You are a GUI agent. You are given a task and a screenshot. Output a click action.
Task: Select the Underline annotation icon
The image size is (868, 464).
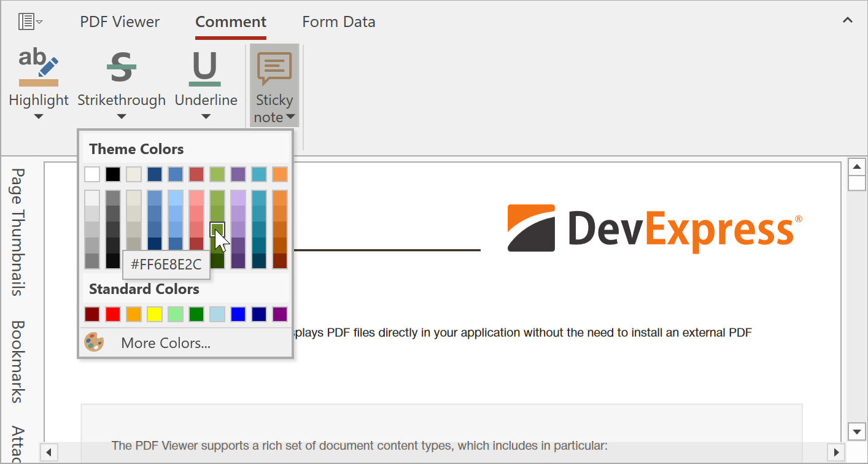coord(205,67)
